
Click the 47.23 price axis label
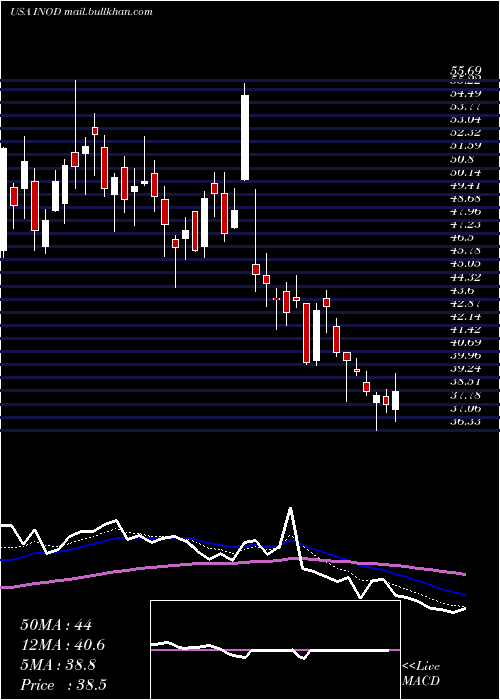pyautogui.click(x=465, y=224)
